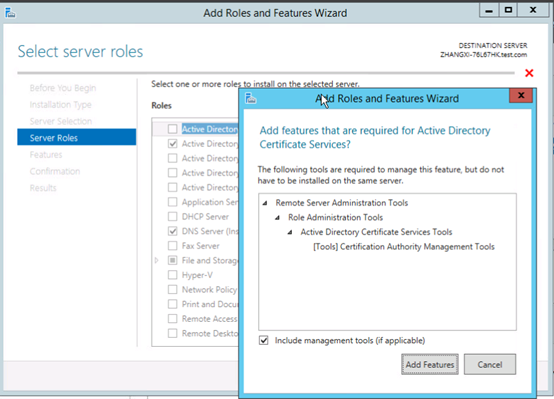This screenshot has height=399, width=554.
Task: Select the Server Roles step
Action: point(77,137)
